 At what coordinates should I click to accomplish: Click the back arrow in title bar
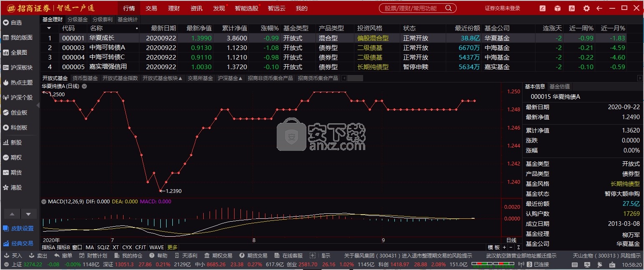[599, 8]
